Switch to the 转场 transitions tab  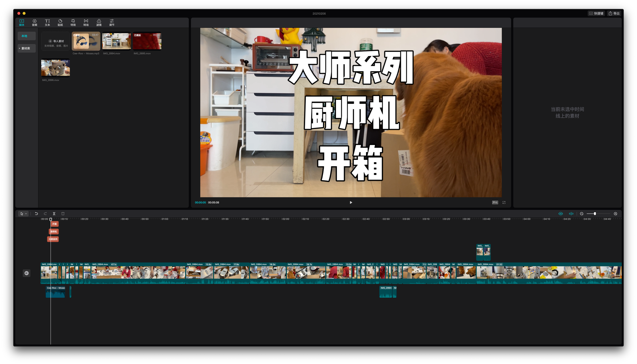pyautogui.click(x=86, y=22)
